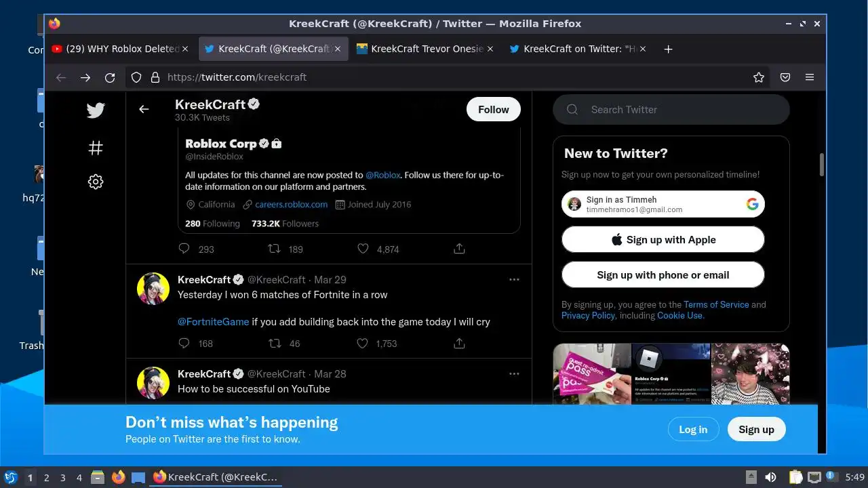Click Firefox forward navigation arrow
The width and height of the screenshot is (868, 488).
point(85,77)
